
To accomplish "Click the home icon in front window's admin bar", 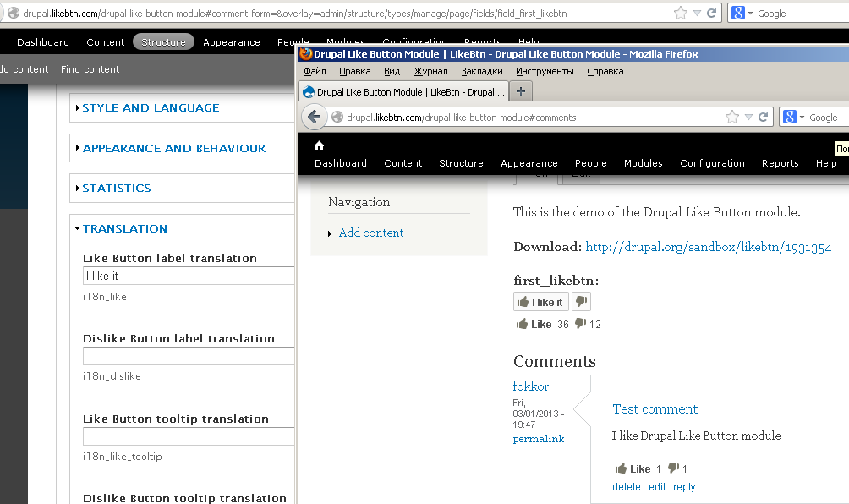I will [319, 145].
